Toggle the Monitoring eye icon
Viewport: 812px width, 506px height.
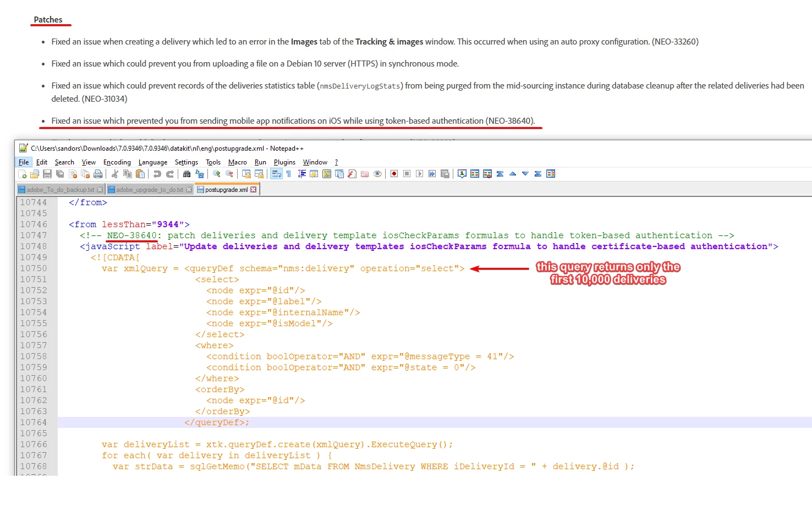[377, 174]
